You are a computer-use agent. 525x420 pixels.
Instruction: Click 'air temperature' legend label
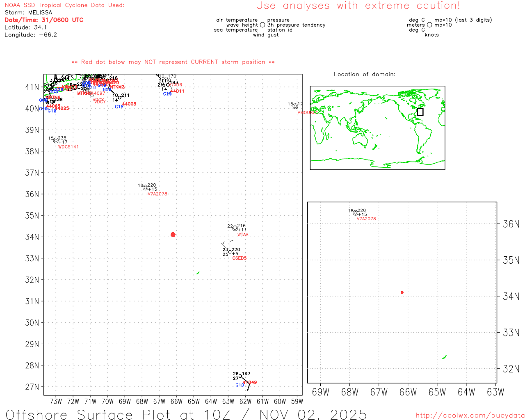pos(237,20)
